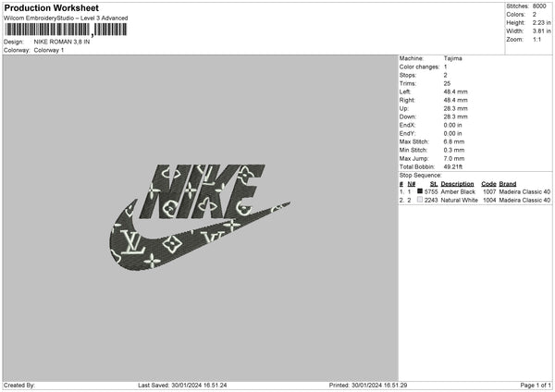This screenshot has height=392, width=555.
Task: Click the 'NIKE ROMAN 3,8 IN' design name
Action: 62,42
